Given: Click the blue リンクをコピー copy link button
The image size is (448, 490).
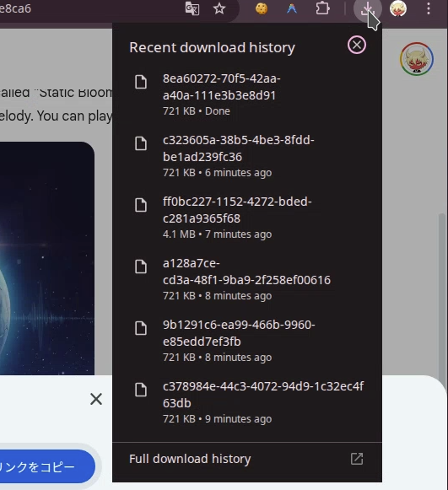Looking at the screenshot, I should [47, 467].
